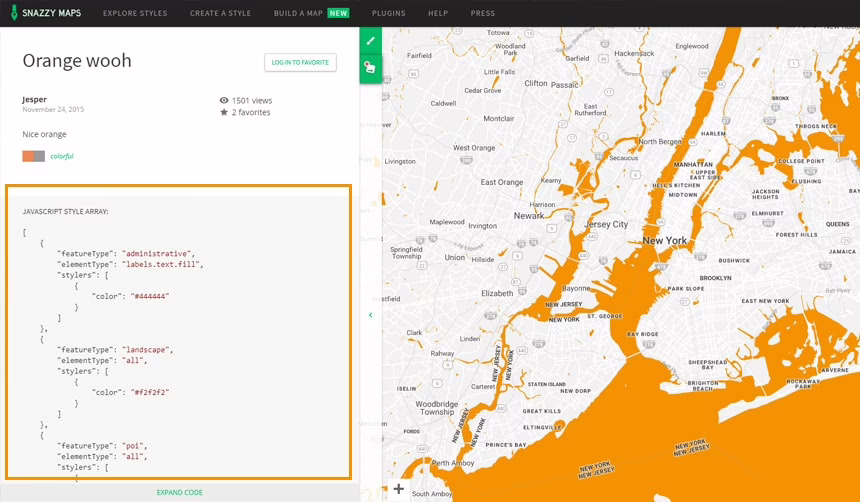Click the New York label on map
The height and width of the screenshot is (502, 860).
click(x=664, y=241)
